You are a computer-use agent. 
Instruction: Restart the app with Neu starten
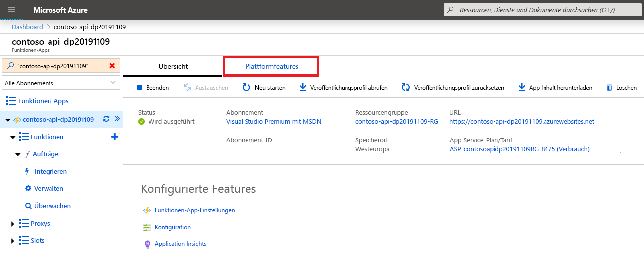pyautogui.click(x=264, y=87)
